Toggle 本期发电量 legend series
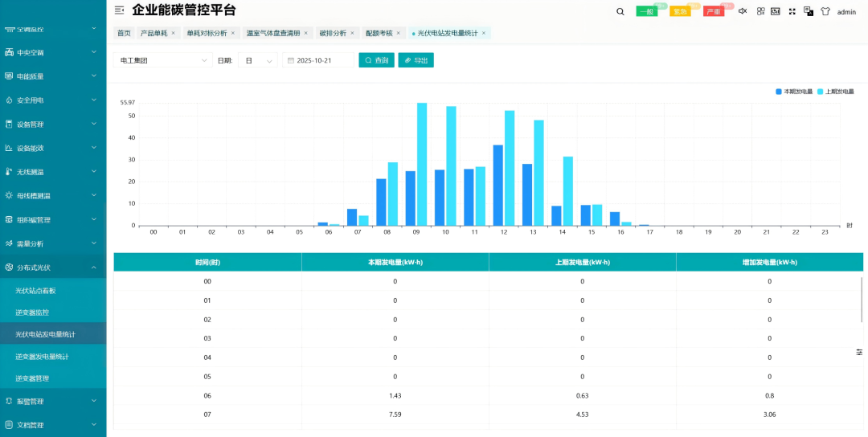 pyautogui.click(x=794, y=92)
